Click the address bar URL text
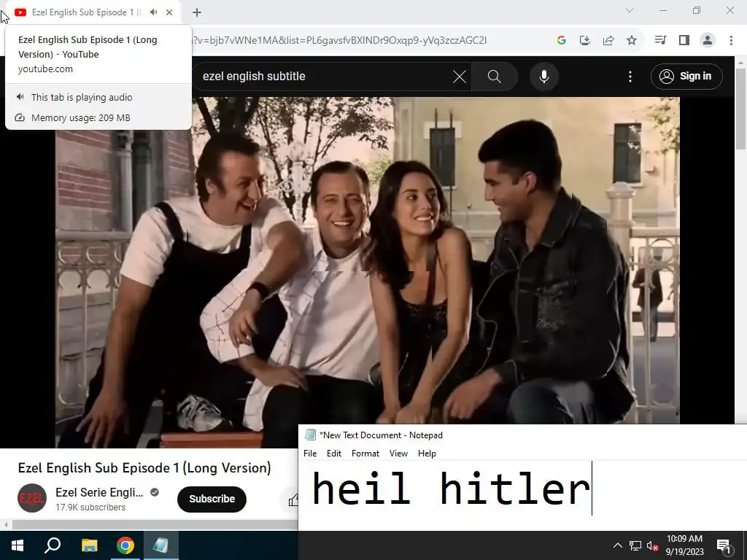 (x=340, y=41)
